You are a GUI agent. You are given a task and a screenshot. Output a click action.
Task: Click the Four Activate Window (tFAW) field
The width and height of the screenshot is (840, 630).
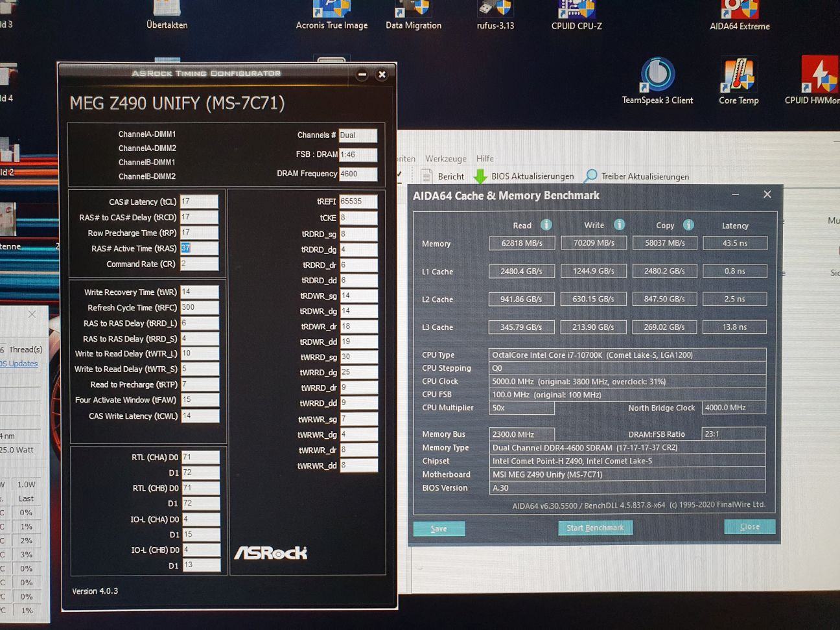click(200, 400)
